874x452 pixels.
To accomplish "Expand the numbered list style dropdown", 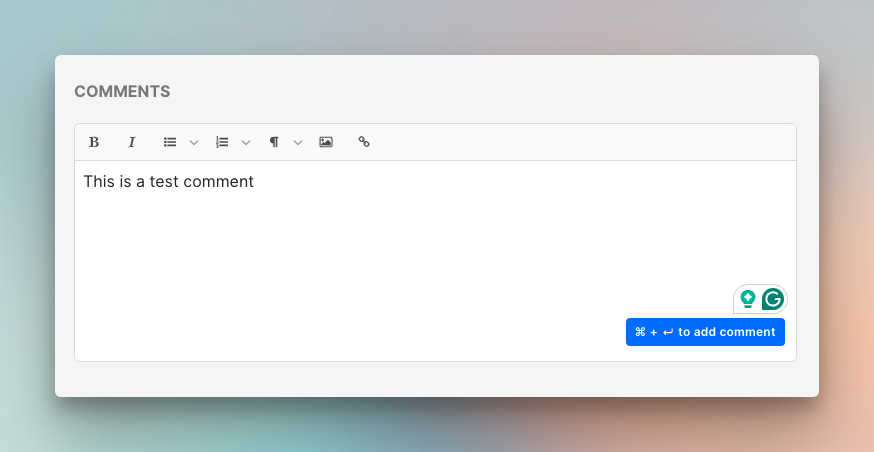I will point(246,142).
